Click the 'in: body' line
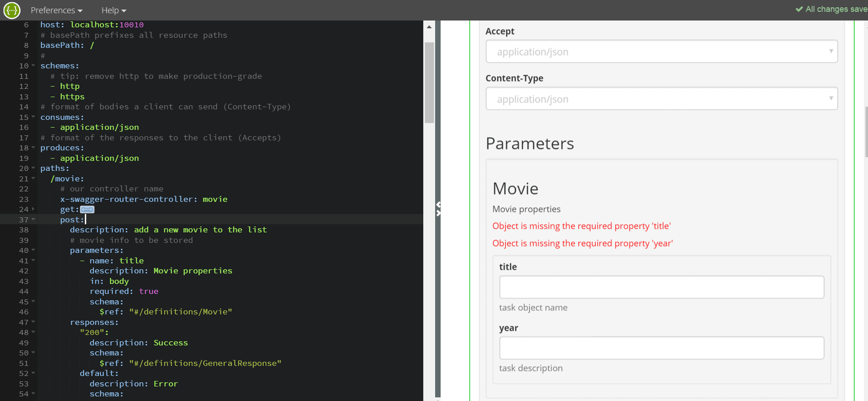The image size is (868, 401). pyautogui.click(x=109, y=281)
